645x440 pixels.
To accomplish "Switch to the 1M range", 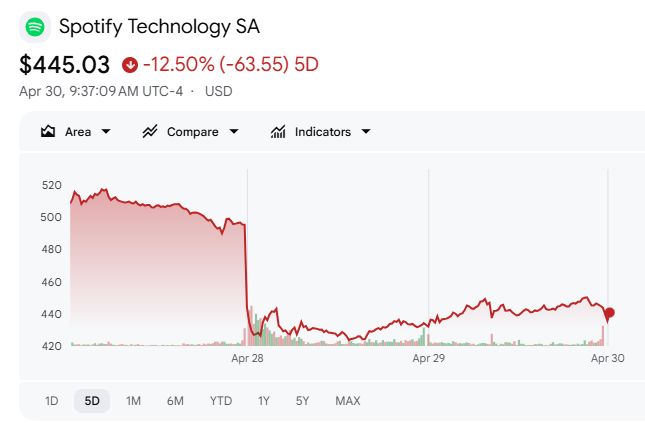I will pos(133,401).
